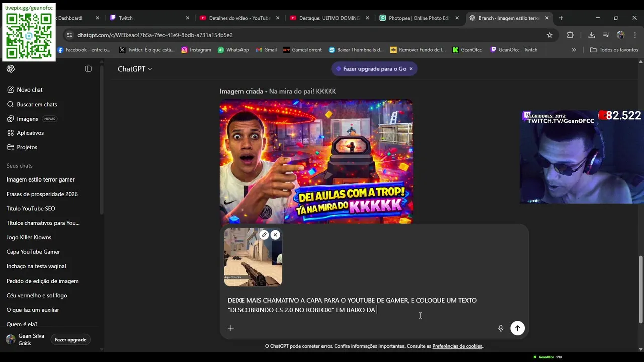Remove the attached image from prompt
Image resolution: width=644 pixels, height=362 pixels.
(x=275, y=235)
